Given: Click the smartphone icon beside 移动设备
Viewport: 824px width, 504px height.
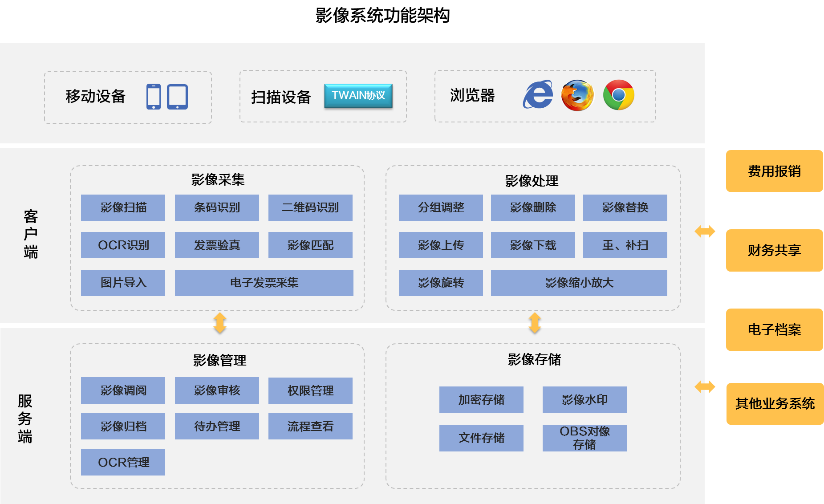Looking at the screenshot, I should click(153, 97).
